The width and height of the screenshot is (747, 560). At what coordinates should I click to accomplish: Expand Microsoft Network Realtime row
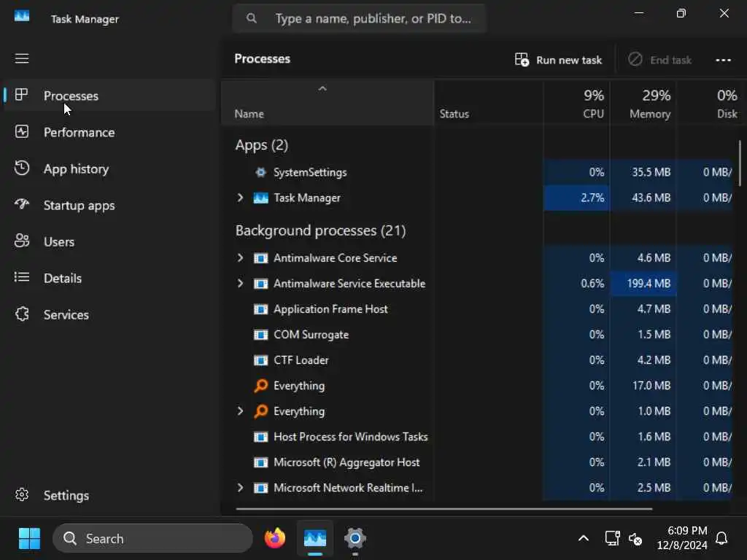240,488
